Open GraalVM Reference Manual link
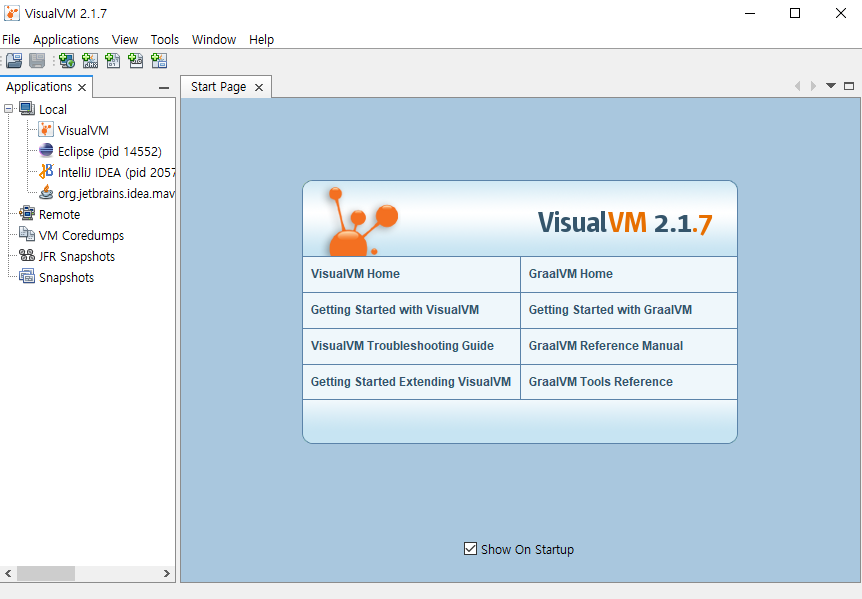The height and width of the screenshot is (599, 862). pos(606,346)
